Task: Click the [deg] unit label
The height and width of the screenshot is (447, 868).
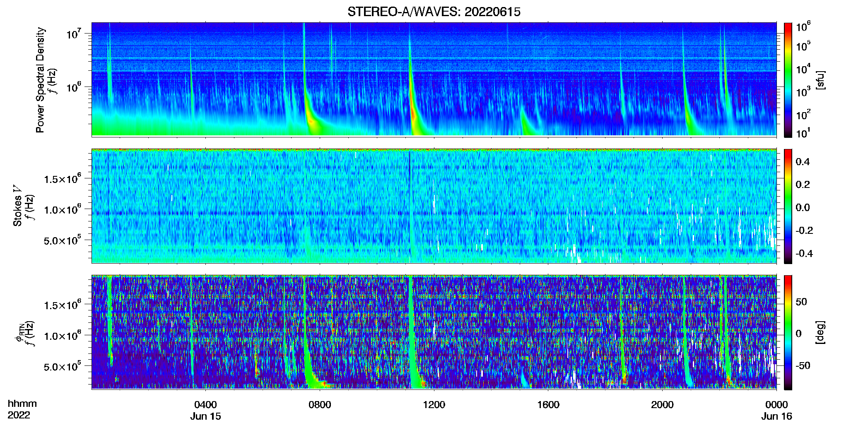Action: 820,332
